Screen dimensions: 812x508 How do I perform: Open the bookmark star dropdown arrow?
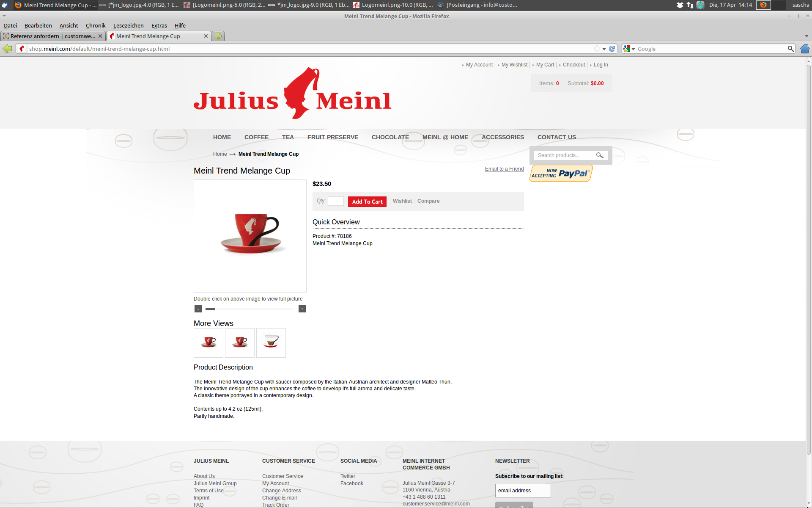[x=604, y=49]
